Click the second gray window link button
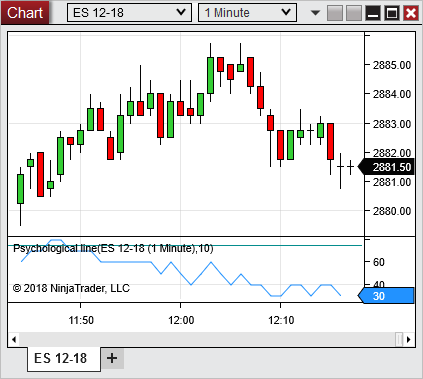This screenshot has width=423, height=379. pyautogui.click(x=354, y=13)
